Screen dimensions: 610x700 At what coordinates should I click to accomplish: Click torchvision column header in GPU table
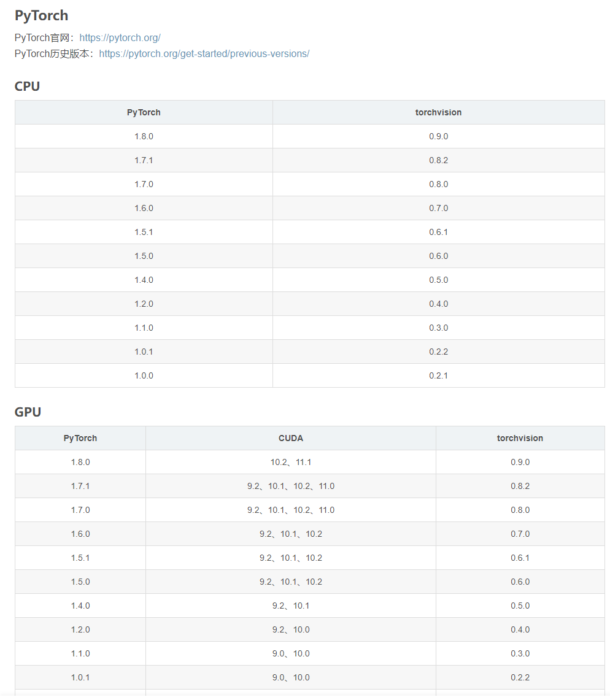520,438
